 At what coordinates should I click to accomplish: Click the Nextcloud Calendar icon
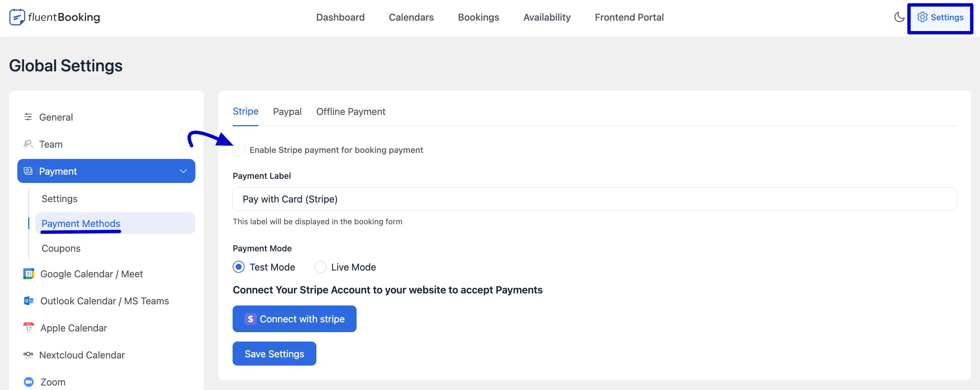tap(28, 355)
